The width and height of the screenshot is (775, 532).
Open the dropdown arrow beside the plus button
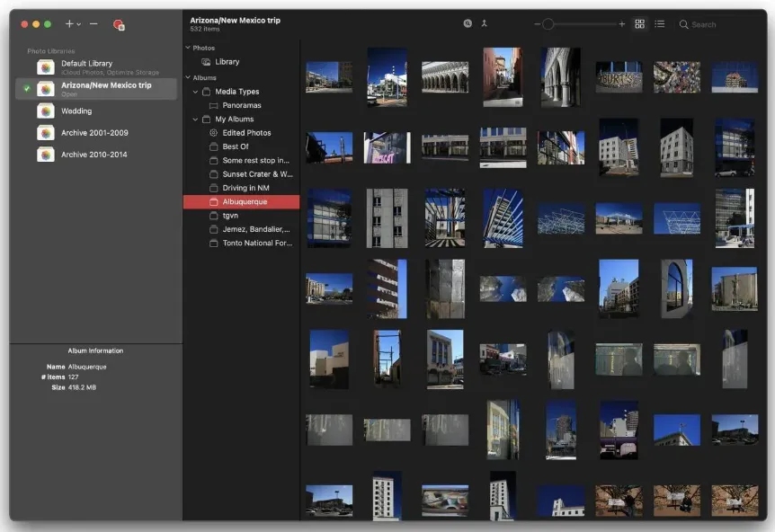point(78,24)
